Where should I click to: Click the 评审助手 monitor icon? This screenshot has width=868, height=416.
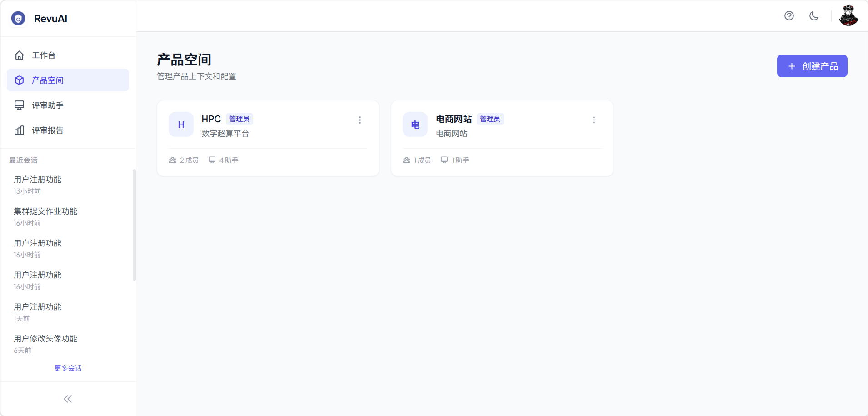click(19, 105)
